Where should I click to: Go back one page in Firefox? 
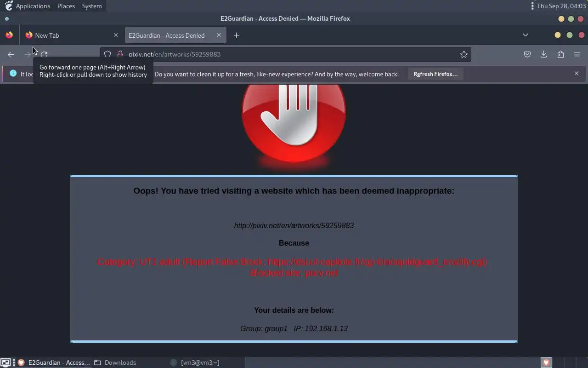[x=11, y=54]
